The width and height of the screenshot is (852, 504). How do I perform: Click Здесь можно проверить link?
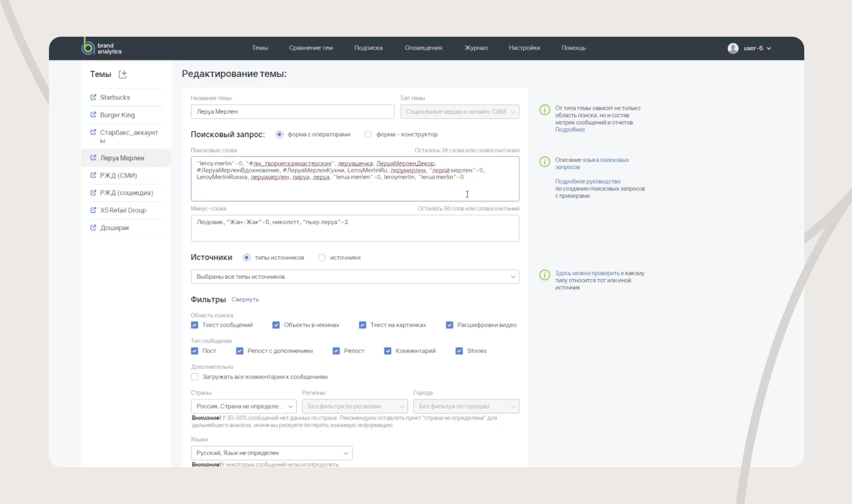point(587,273)
